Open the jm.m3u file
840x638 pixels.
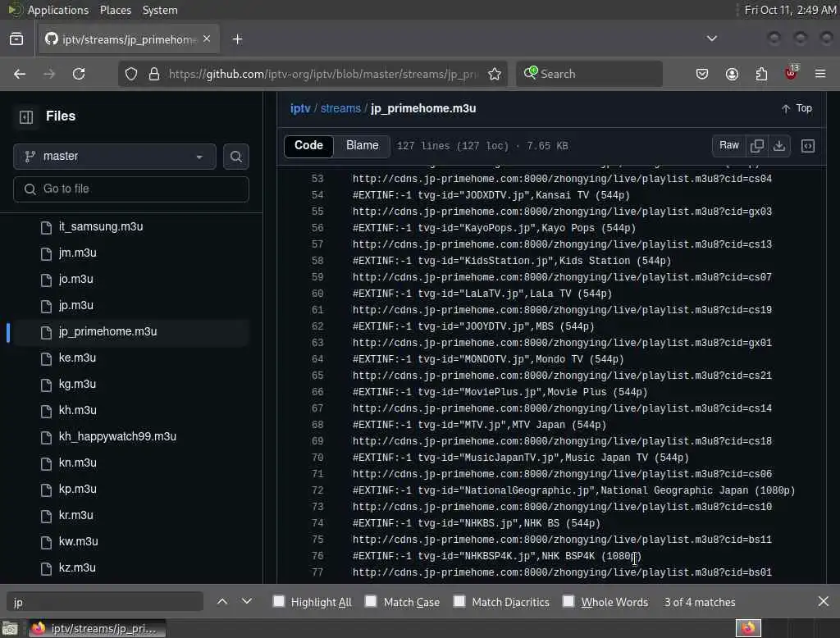[78, 253]
